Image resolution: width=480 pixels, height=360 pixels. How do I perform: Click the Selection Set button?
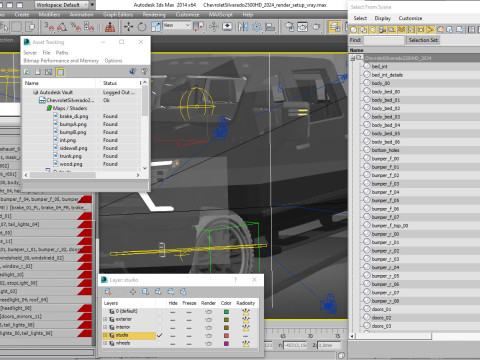[423, 40]
